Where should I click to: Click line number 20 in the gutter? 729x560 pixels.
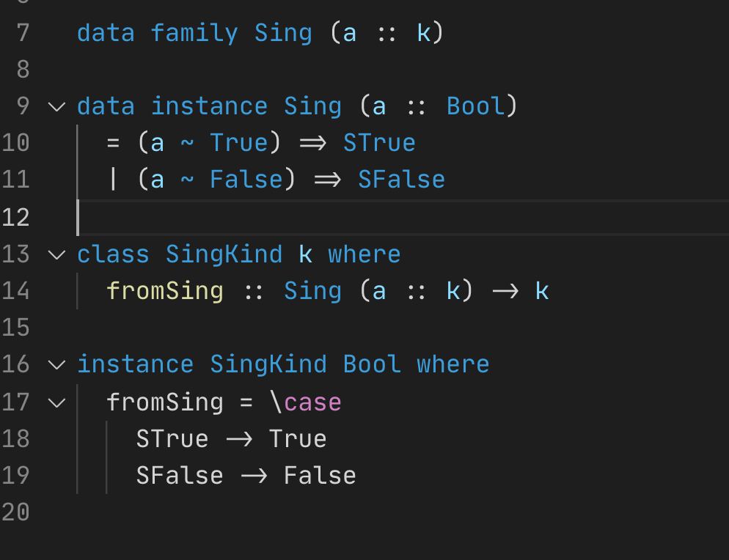(15, 512)
